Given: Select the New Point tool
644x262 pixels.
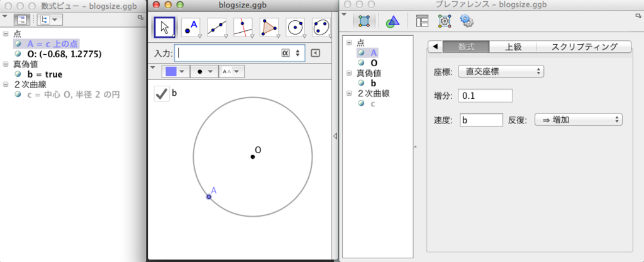Looking at the screenshot, I should [x=191, y=28].
